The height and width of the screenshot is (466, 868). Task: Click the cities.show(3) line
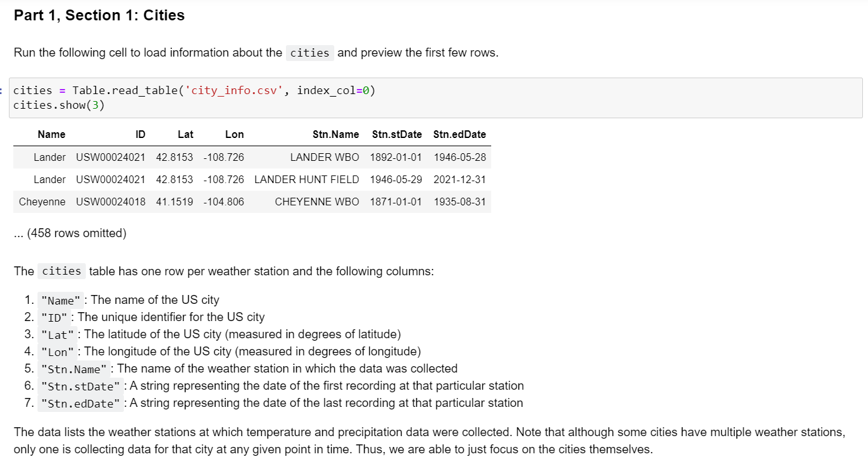(x=60, y=104)
